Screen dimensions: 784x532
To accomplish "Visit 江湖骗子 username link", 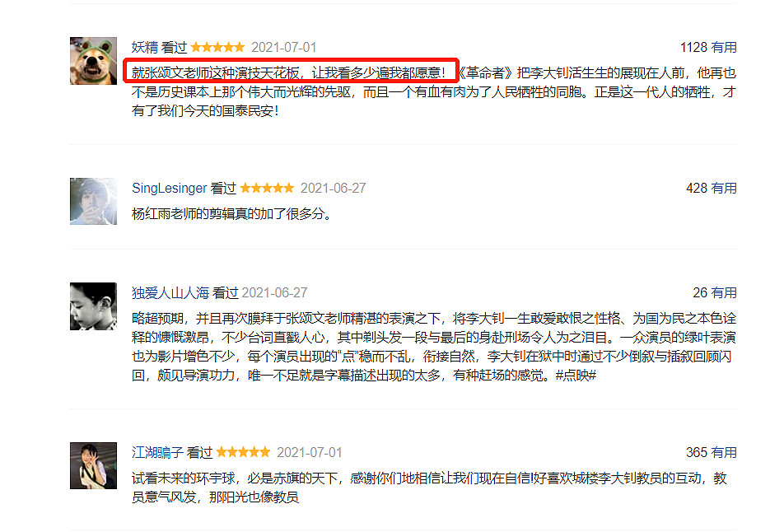I will (157, 452).
